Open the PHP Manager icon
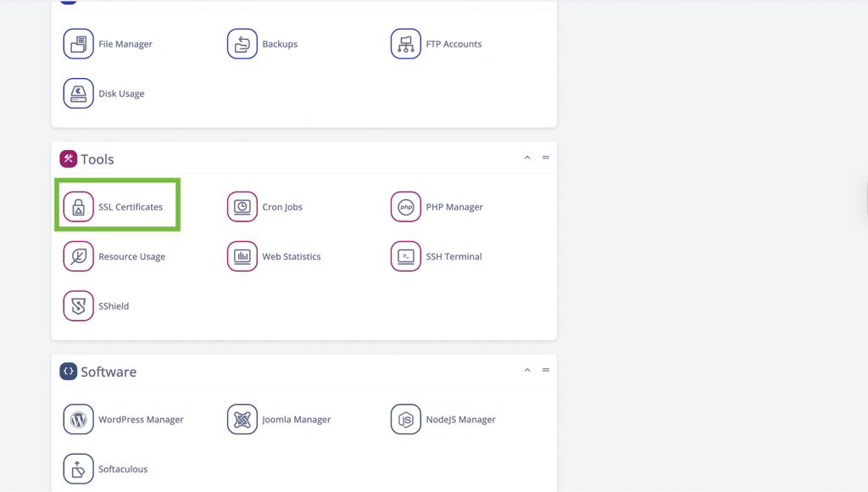 tap(406, 207)
